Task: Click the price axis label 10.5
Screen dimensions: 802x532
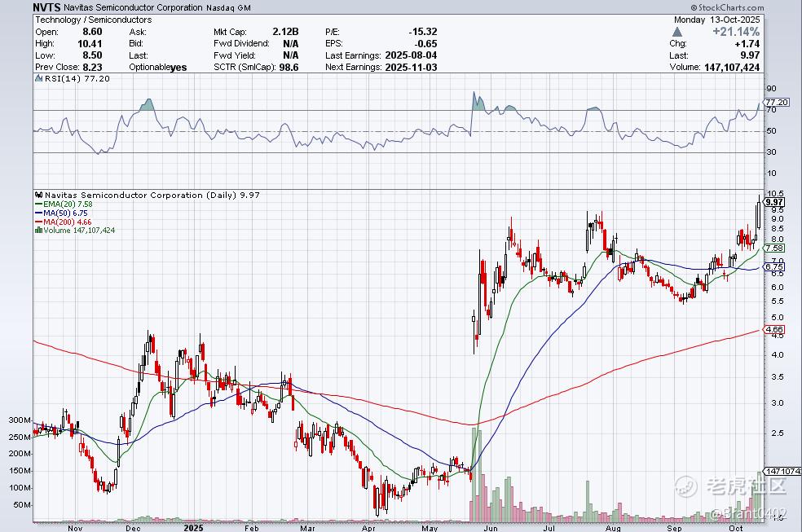Action: coord(776,193)
